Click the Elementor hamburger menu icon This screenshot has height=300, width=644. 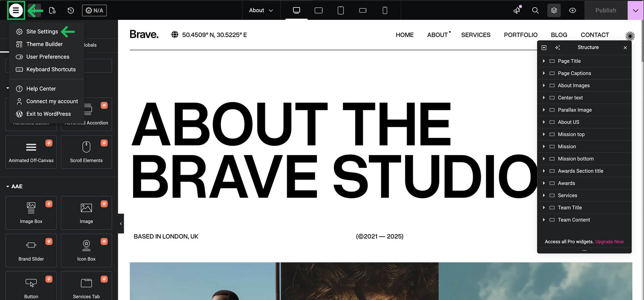point(16,10)
